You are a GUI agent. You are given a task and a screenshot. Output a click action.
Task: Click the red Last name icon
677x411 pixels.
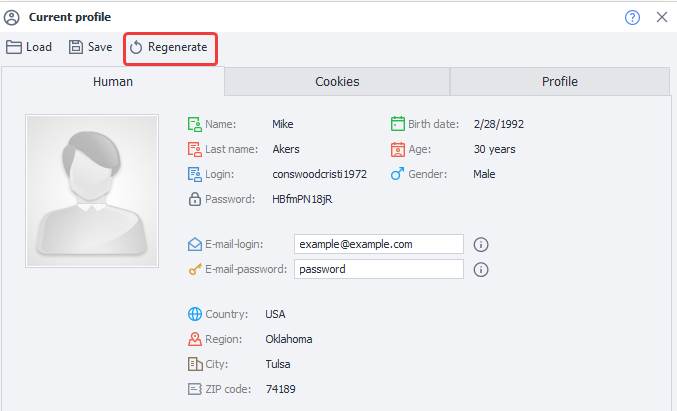click(195, 149)
